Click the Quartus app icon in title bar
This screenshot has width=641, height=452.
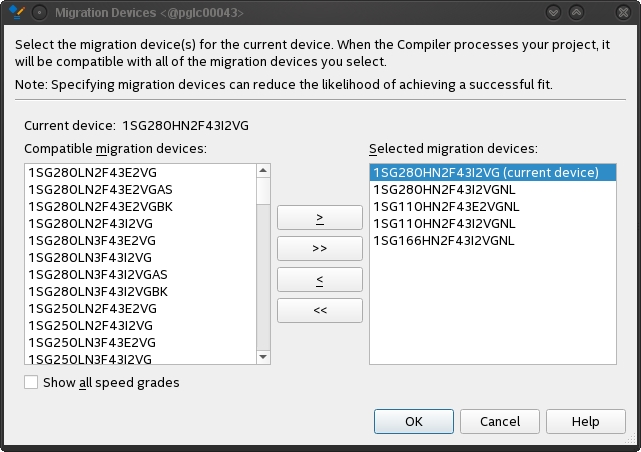16,12
